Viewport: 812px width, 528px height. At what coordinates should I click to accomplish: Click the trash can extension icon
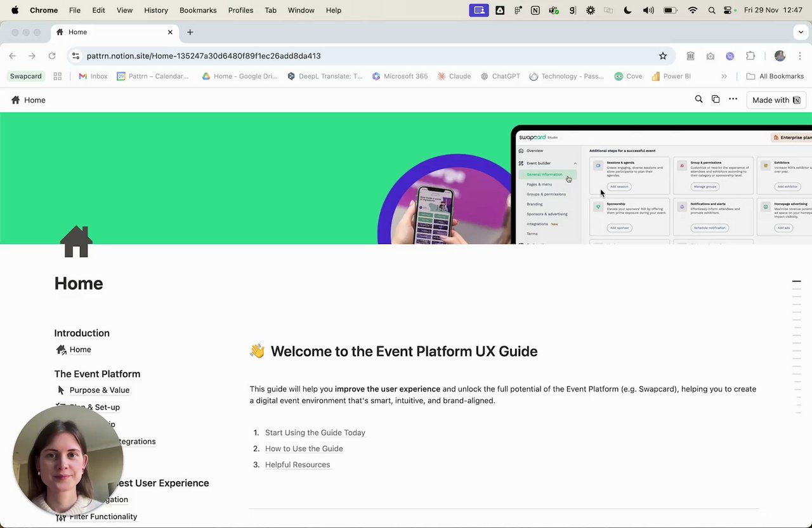[x=691, y=56]
